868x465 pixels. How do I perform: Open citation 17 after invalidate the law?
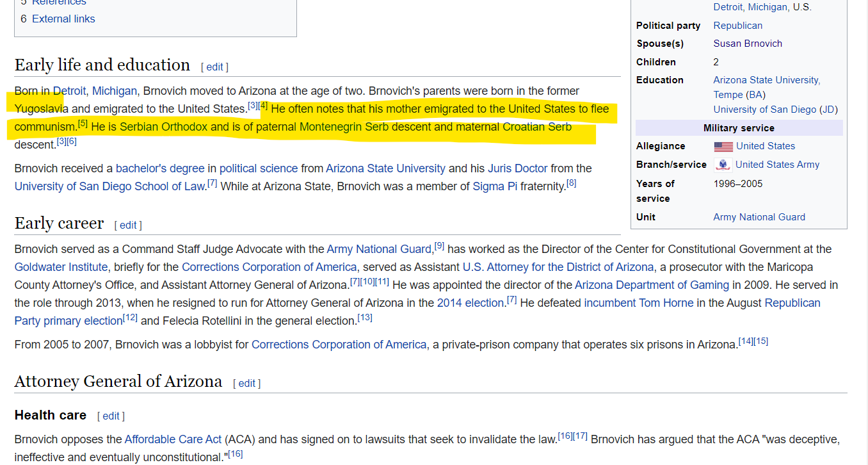tap(580, 436)
